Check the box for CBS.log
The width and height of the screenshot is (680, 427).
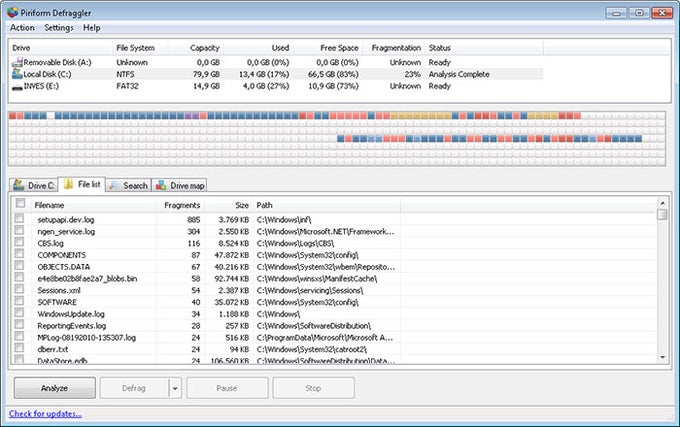coord(19,241)
